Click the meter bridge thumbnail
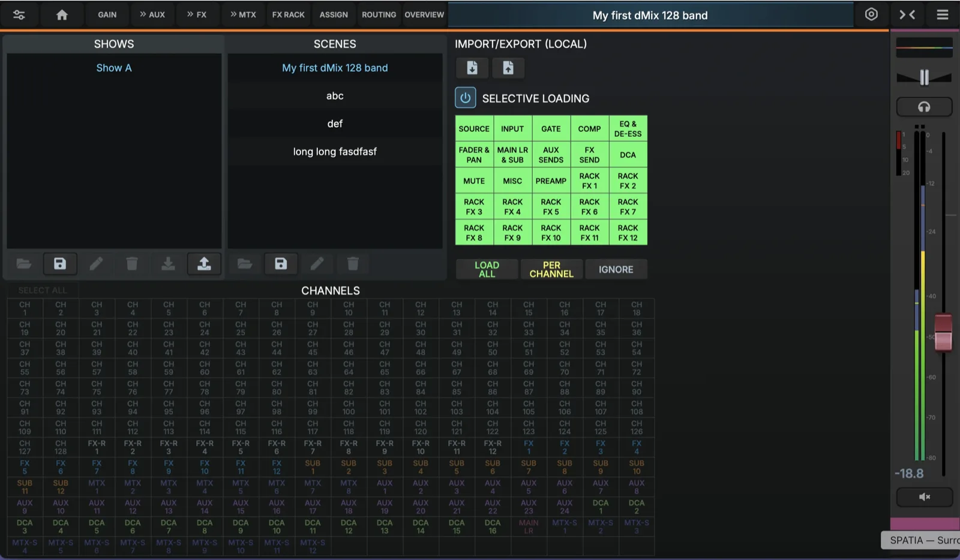This screenshot has width=960, height=560. [x=924, y=47]
